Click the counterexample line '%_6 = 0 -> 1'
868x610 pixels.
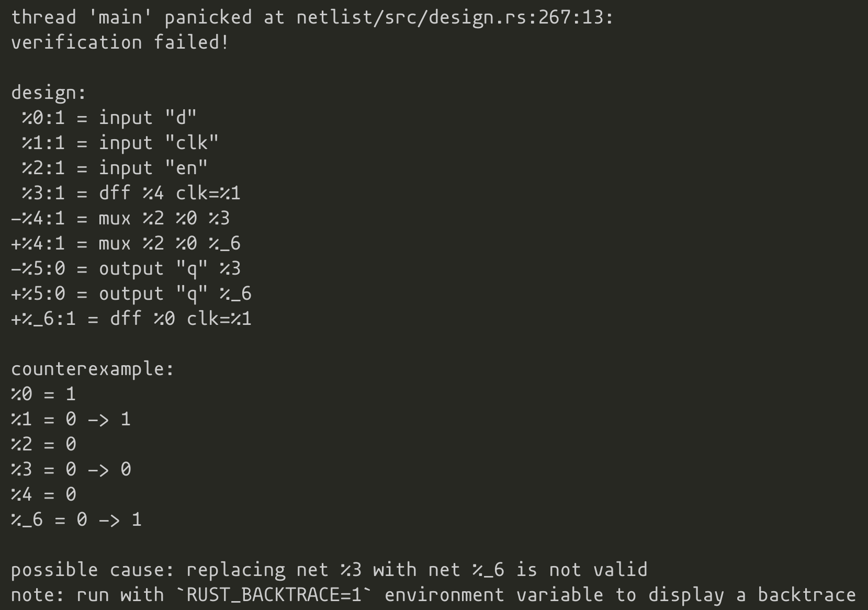76,519
